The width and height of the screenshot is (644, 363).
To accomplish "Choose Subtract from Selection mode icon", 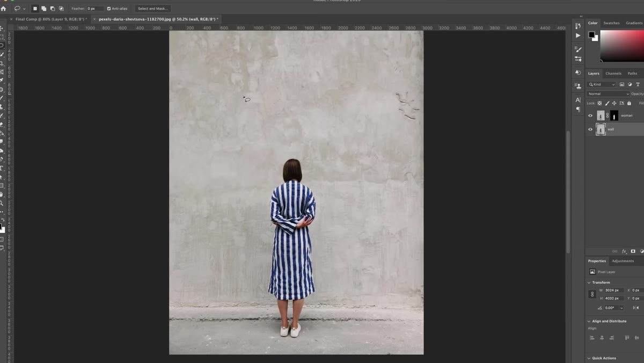I will [53, 9].
